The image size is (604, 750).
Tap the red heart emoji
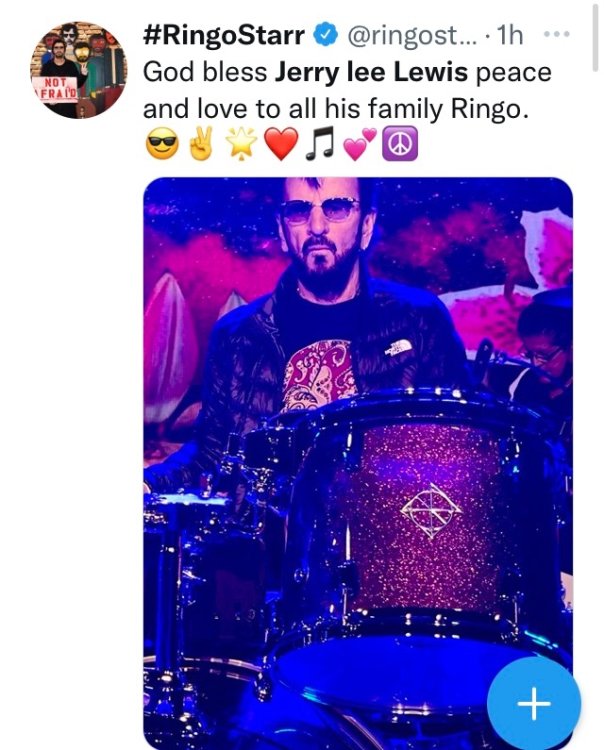281,144
